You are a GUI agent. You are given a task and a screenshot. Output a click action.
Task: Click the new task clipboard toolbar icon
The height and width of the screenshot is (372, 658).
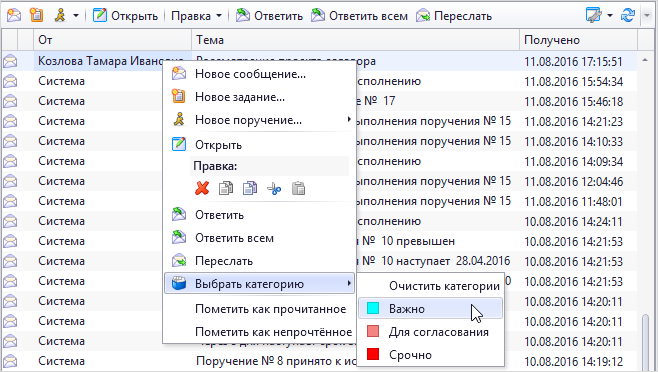coord(37,16)
